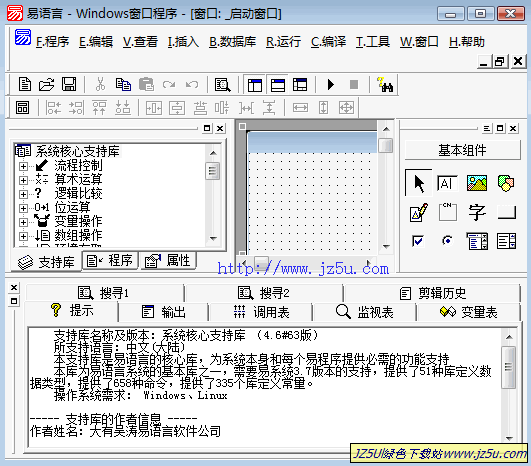Viewport: 531px width, 466px height.
Task: Click the Redo arrow icon
Action: click(169, 84)
